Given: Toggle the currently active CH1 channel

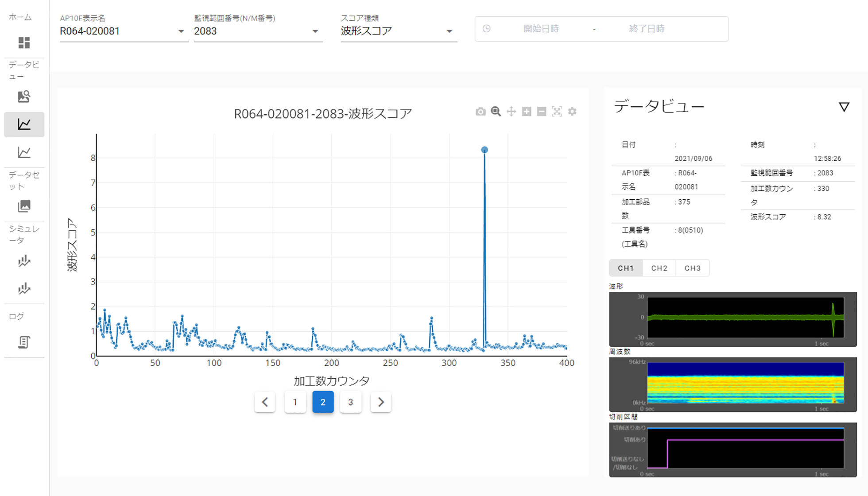Looking at the screenshot, I should [x=626, y=268].
